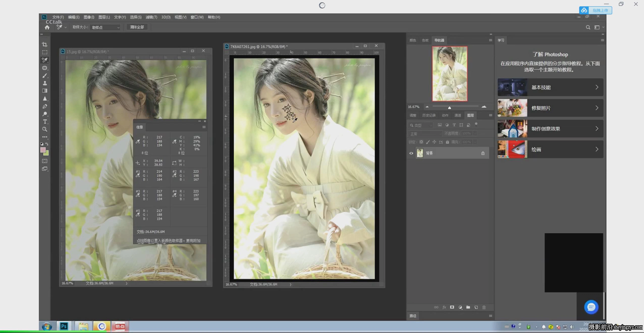Open the Edit Toolbar three-dots menu

click(x=45, y=137)
